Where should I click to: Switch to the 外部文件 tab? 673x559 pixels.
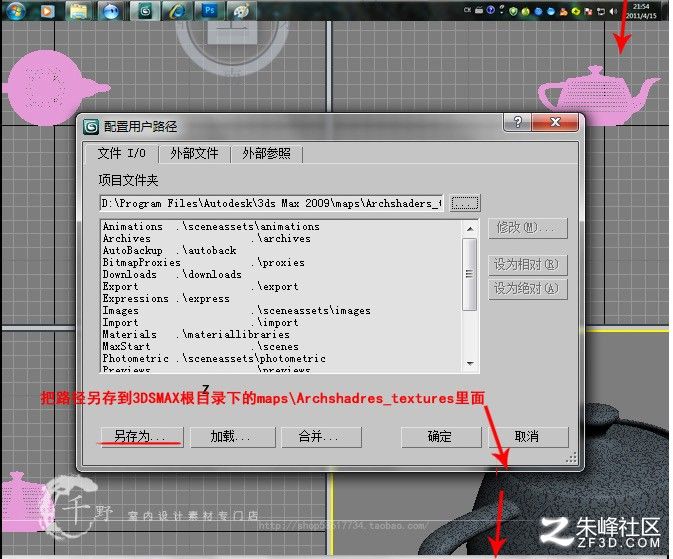194,153
